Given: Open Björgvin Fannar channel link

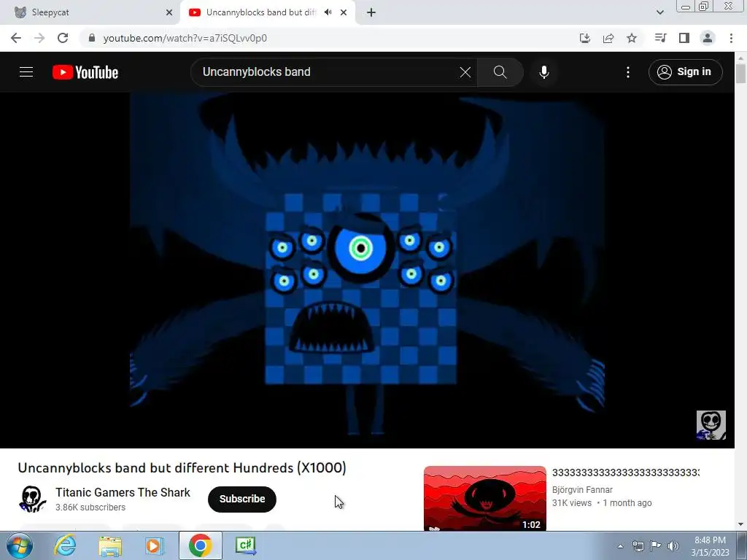Looking at the screenshot, I should tap(582, 489).
